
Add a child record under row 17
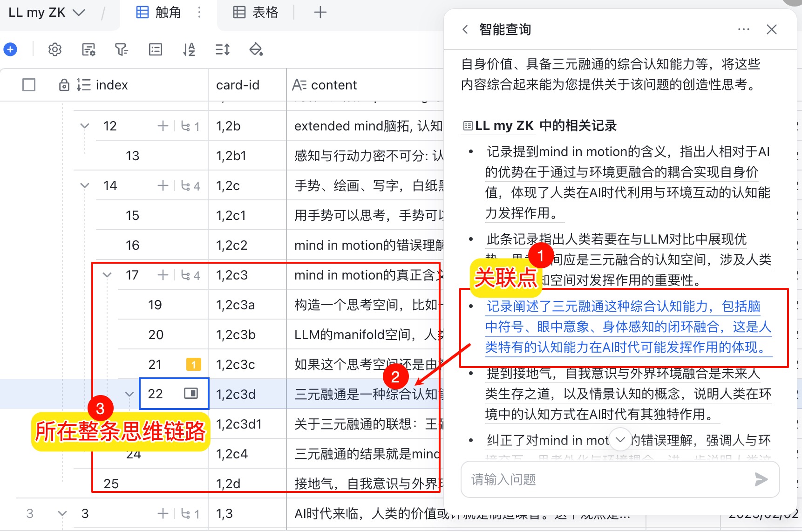tap(163, 275)
